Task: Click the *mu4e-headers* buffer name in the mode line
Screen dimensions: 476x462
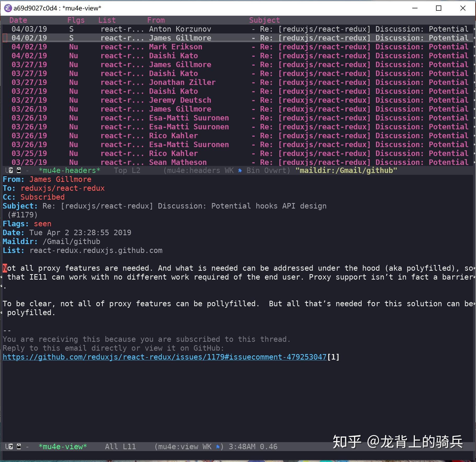Action: point(69,170)
